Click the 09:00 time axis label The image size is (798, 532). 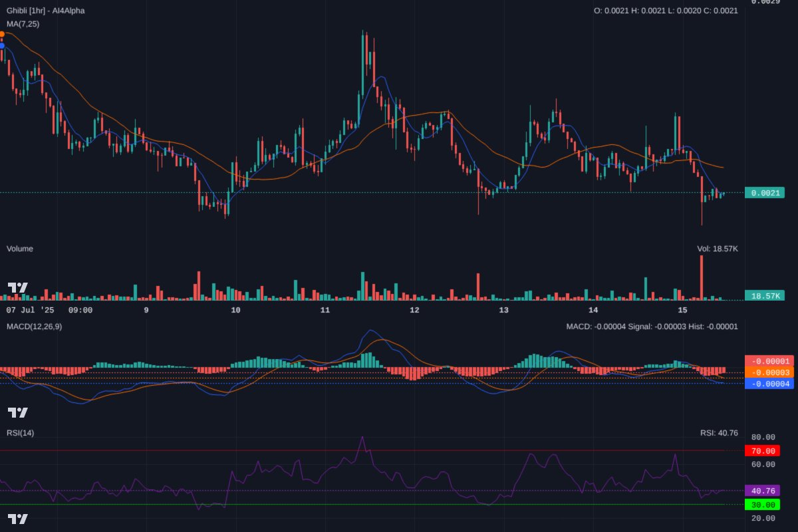click(x=80, y=310)
